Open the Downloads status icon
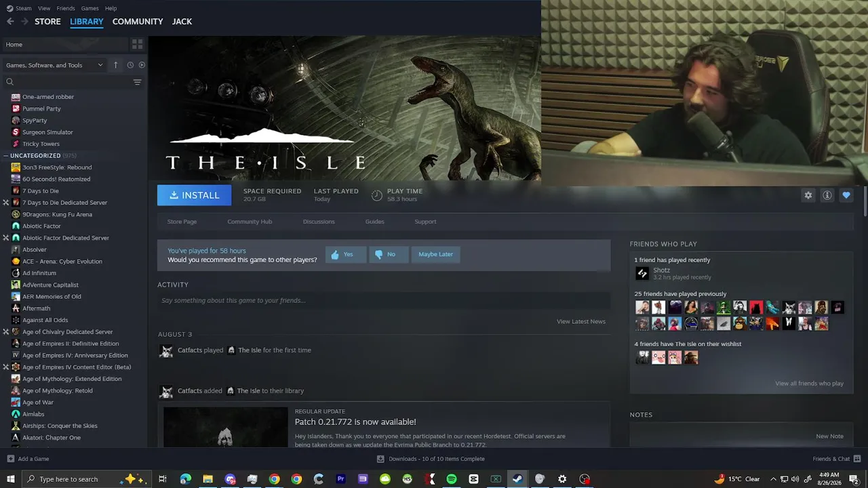Image resolution: width=868 pixels, height=488 pixels. click(x=380, y=459)
